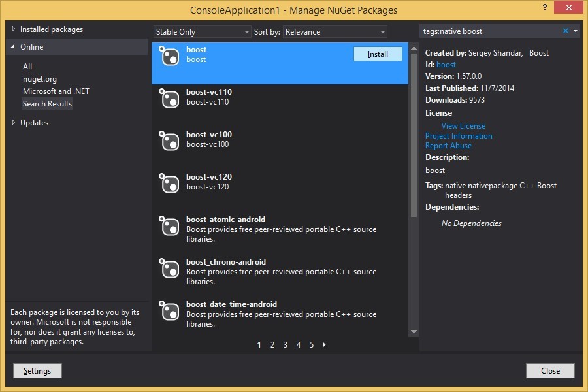Click the Version 1.57.0.0 text
Screen dimensions: 588x392
point(453,76)
